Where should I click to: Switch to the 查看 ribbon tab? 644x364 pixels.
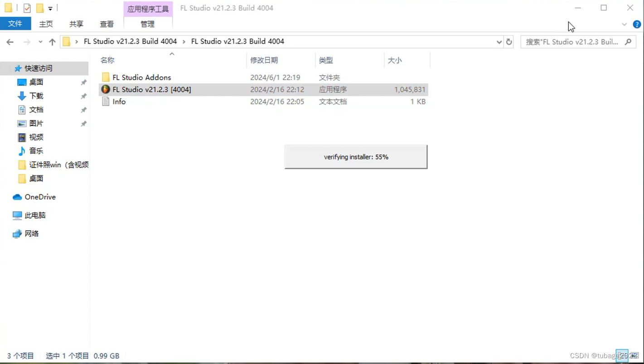[x=107, y=24]
